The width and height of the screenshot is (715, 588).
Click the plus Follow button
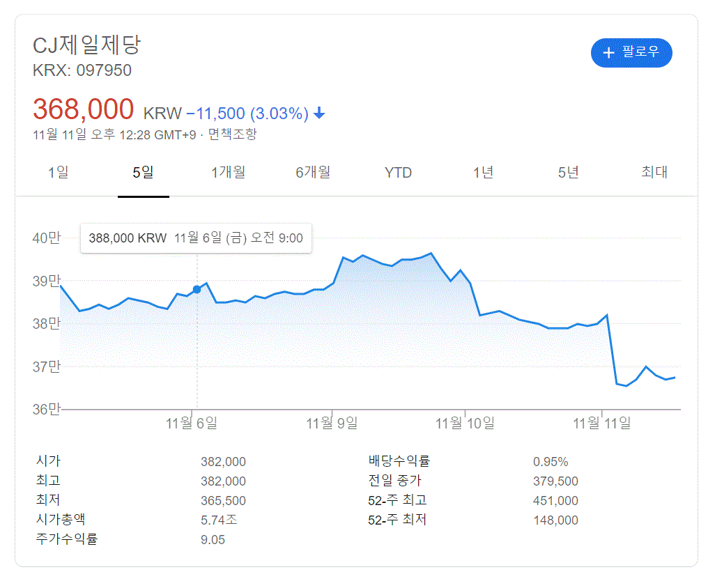click(631, 53)
